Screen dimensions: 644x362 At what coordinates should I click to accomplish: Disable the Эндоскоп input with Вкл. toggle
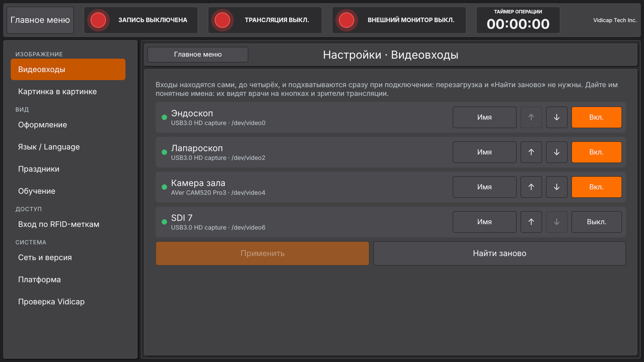[x=596, y=117]
